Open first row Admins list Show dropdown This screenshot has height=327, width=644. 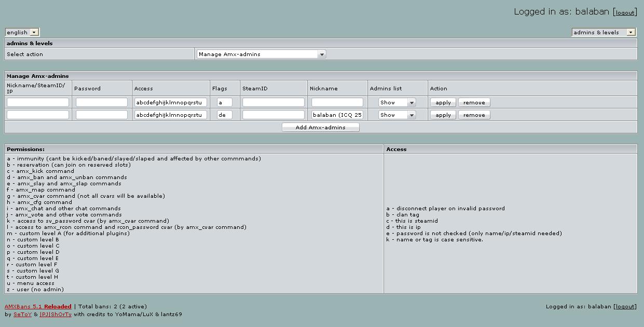point(397,102)
